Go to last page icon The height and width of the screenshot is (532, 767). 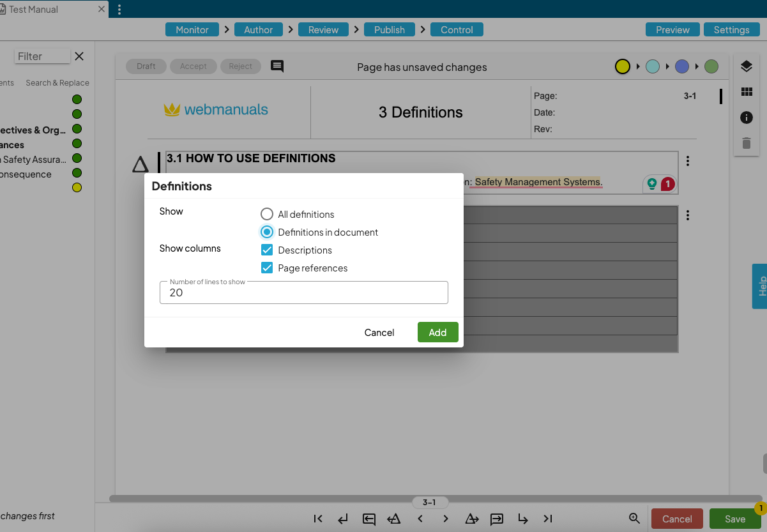pos(548,519)
